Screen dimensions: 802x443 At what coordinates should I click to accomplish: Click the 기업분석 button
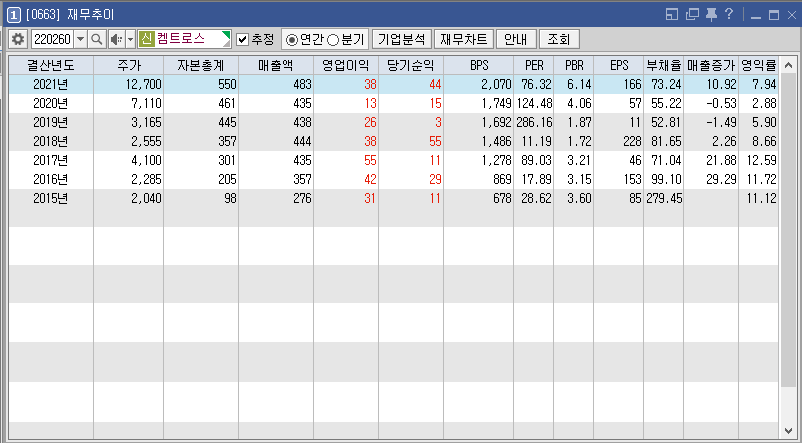pos(402,39)
